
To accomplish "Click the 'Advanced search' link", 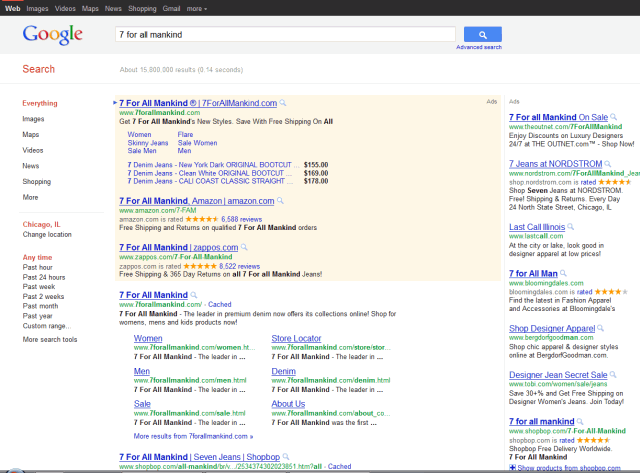I will click(x=479, y=47).
